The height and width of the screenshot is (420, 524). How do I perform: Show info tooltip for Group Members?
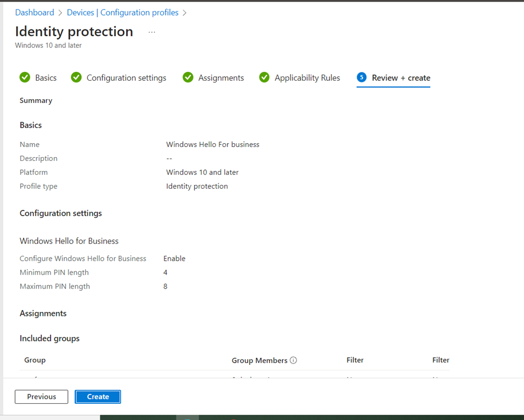coord(293,360)
